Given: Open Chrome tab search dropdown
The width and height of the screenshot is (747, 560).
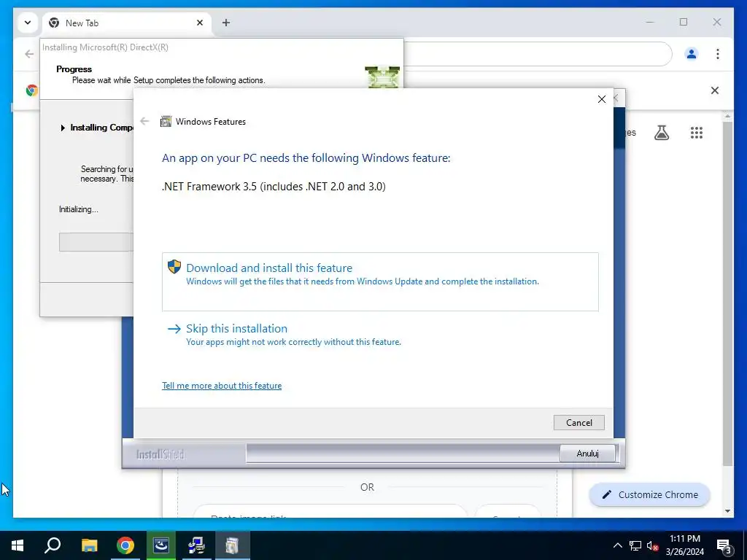Looking at the screenshot, I should [28, 23].
